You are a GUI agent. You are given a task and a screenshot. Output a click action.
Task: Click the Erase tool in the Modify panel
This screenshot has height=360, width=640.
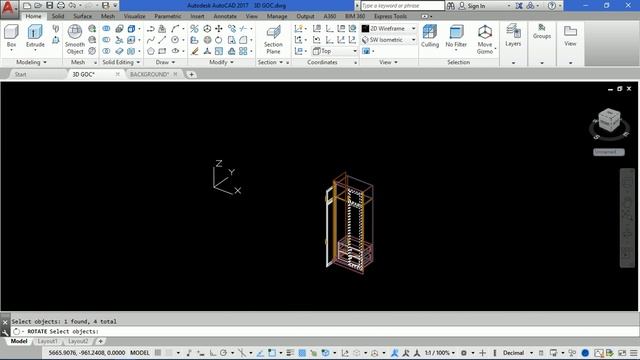195,51
